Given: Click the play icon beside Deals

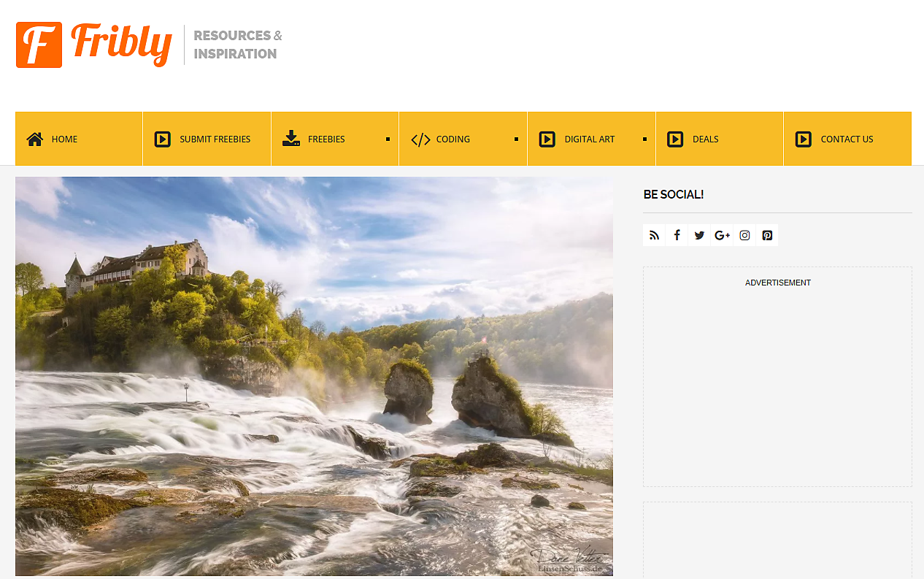Looking at the screenshot, I should (x=676, y=138).
